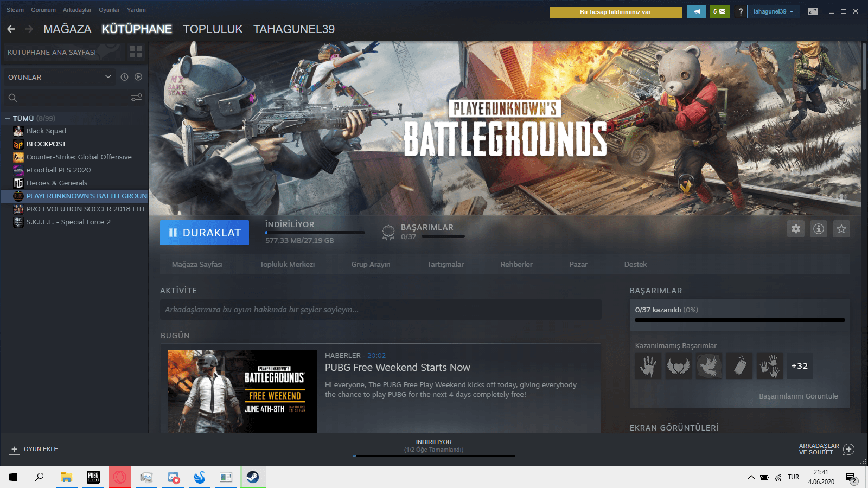The height and width of the screenshot is (488, 868).
Task: Click the grenade locked achievement icon
Action: pos(739,366)
